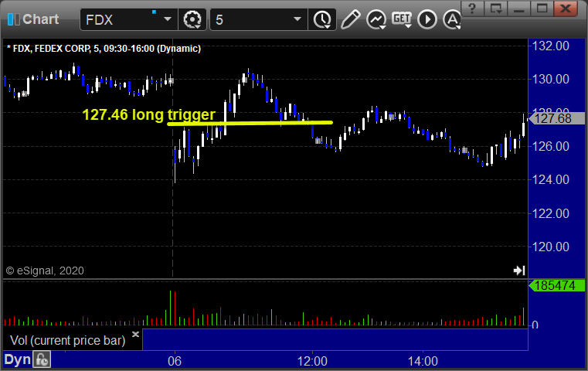
Task: Select the yellow trigger trend line
Action: click(x=250, y=123)
